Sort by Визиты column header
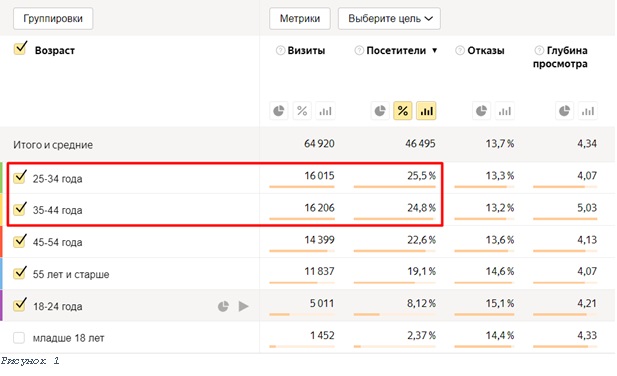Image resolution: width=617 pixels, height=376 pixels. point(306,50)
